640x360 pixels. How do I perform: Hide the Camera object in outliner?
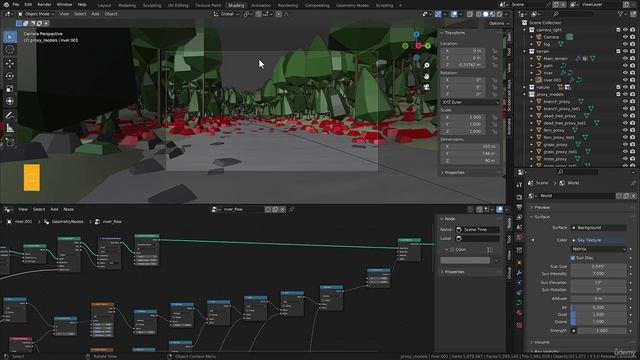pyautogui.click(x=625, y=37)
